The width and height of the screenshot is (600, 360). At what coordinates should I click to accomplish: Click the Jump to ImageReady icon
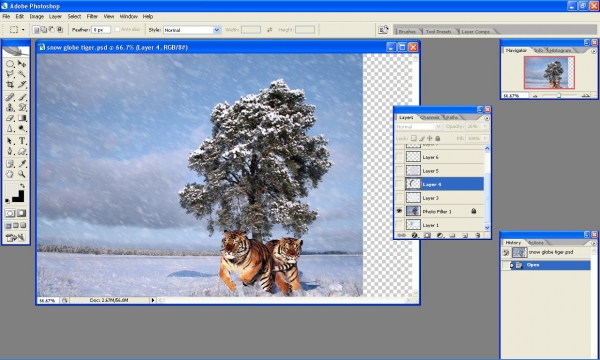16,238
